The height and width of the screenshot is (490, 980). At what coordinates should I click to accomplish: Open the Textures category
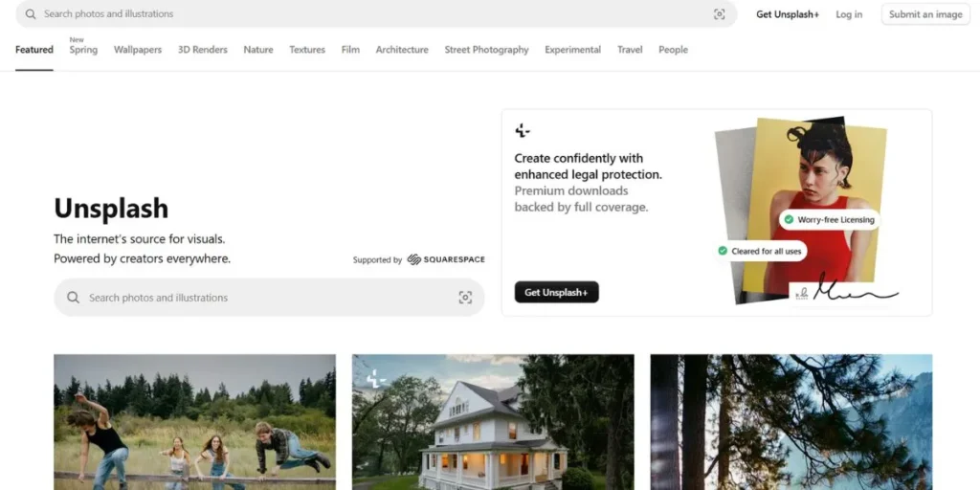pos(307,50)
